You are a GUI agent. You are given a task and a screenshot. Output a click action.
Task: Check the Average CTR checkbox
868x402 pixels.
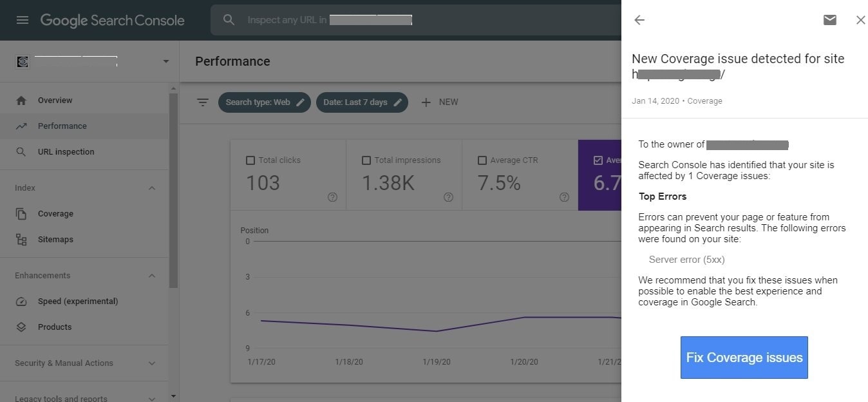click(x=482, y=160)
